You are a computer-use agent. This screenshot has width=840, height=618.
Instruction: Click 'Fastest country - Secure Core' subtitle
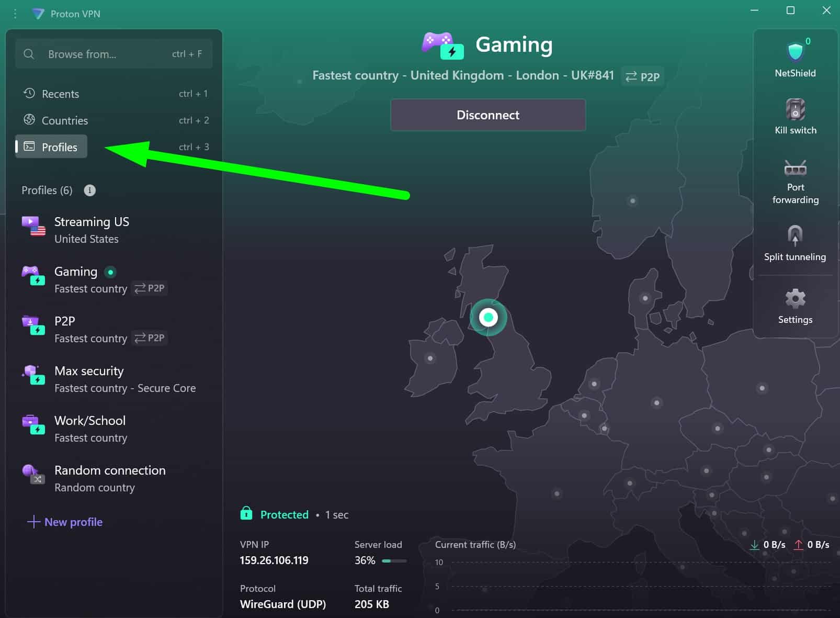coord(125,388)
